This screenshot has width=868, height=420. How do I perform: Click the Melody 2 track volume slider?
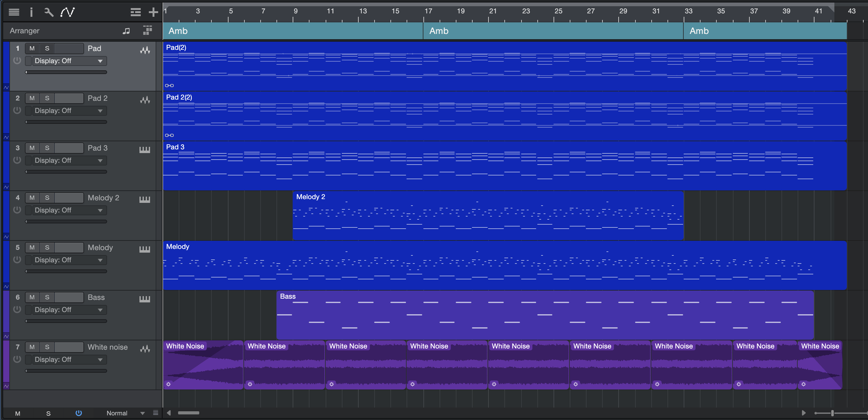(x=66, y=222)
